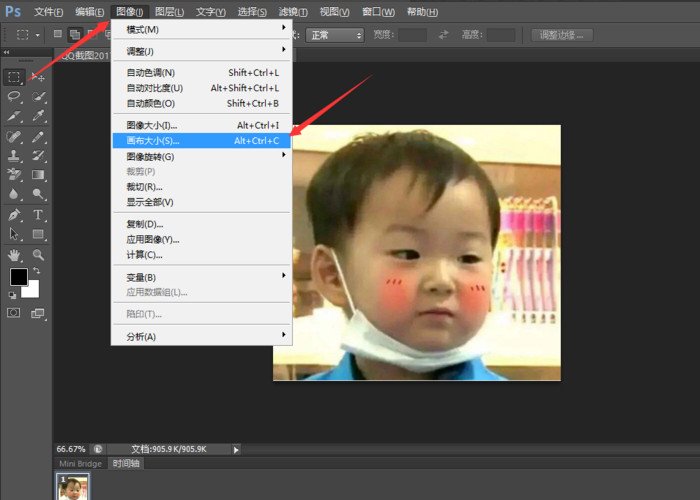
Task: Select the Crop tool
Action: (x=14, y=116)
